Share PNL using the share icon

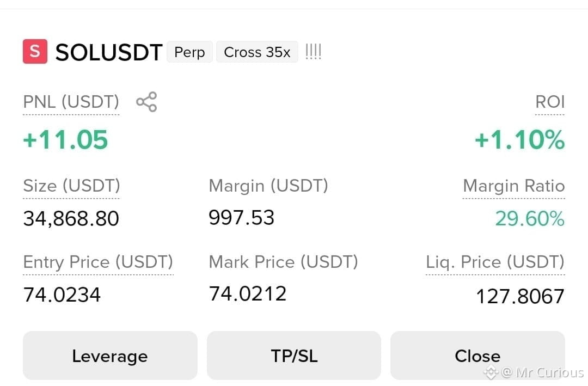(x=146, y=102)
